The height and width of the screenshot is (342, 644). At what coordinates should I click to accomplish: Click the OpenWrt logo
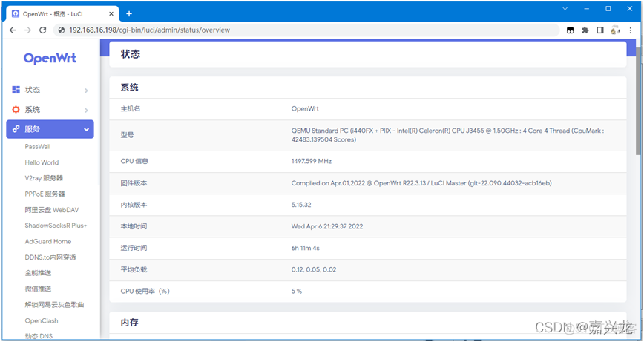50,59
